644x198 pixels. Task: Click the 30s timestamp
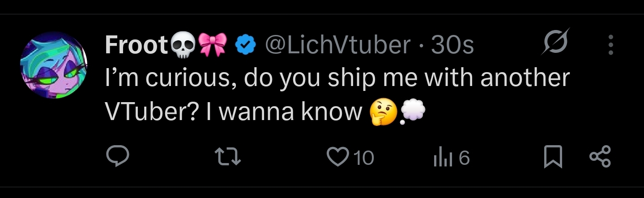(452, 45)
